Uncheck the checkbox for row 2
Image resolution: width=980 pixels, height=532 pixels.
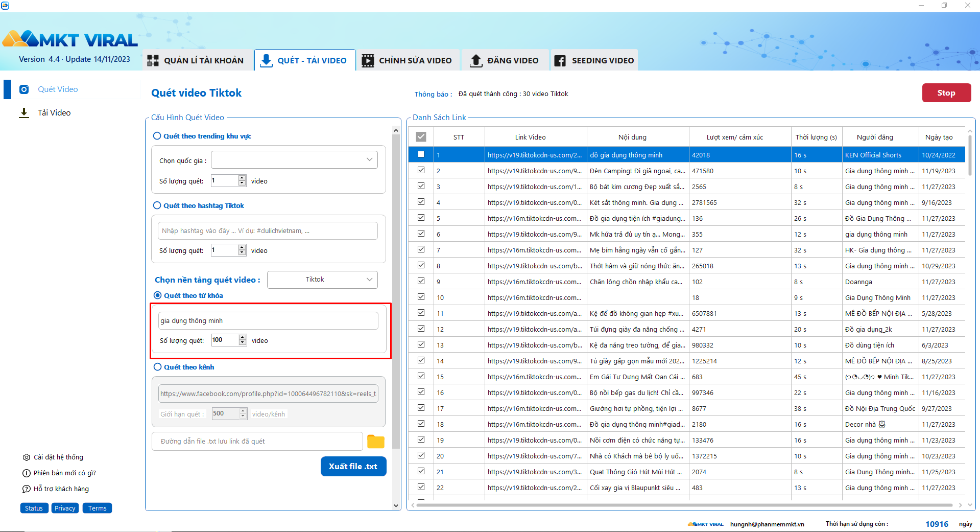coord(421,170)
